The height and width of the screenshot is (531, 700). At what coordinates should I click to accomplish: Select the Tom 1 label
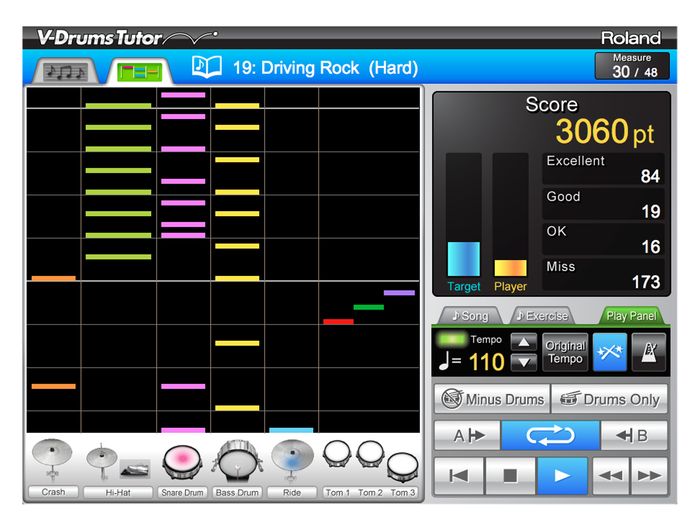coord(338,492)
